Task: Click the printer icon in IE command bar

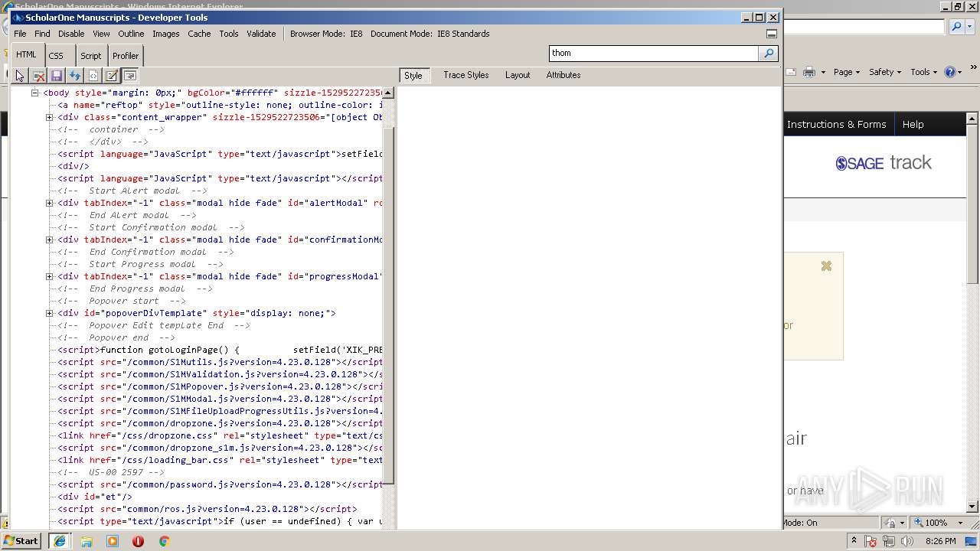Action: (809, 72)
